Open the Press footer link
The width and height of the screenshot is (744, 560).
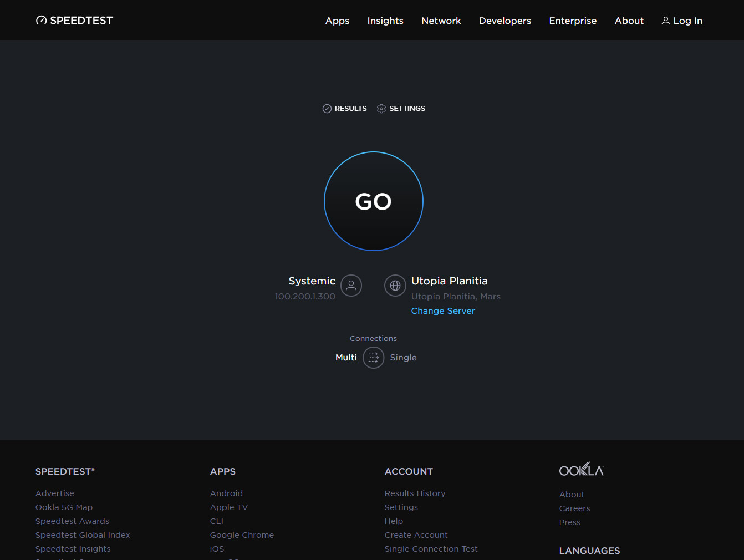(x=570, y=522)
